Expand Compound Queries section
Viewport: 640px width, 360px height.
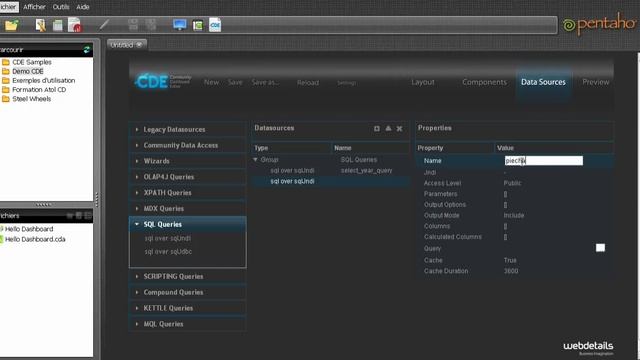[188, 293]
